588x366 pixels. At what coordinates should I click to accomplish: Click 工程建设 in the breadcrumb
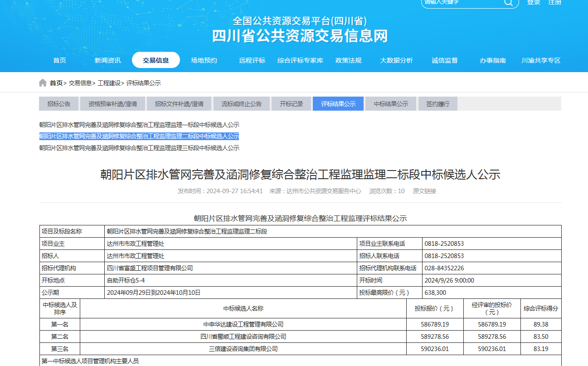(x=109, y=83)
